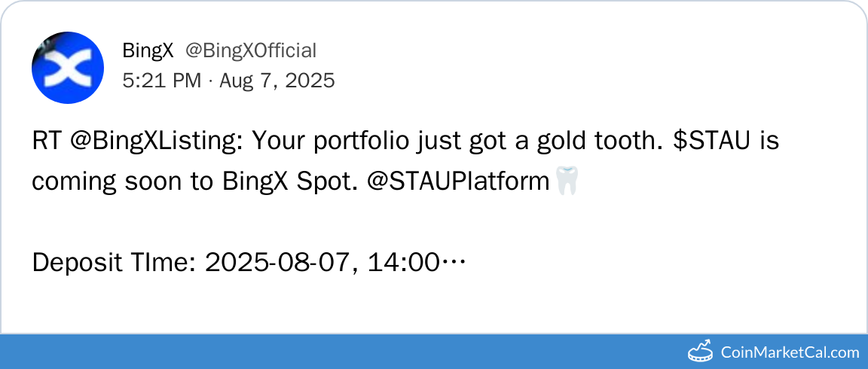The height and width of the screenshot is (369, 868).
Task: Click the tooth emoji after @STAUPlatform
Action: tap(566, 181)
